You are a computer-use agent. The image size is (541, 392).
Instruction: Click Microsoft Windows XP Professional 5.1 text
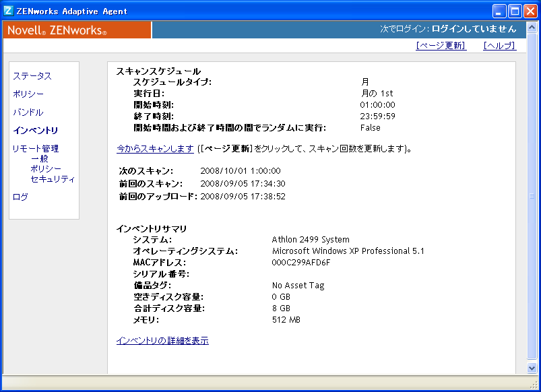(348, 251)
